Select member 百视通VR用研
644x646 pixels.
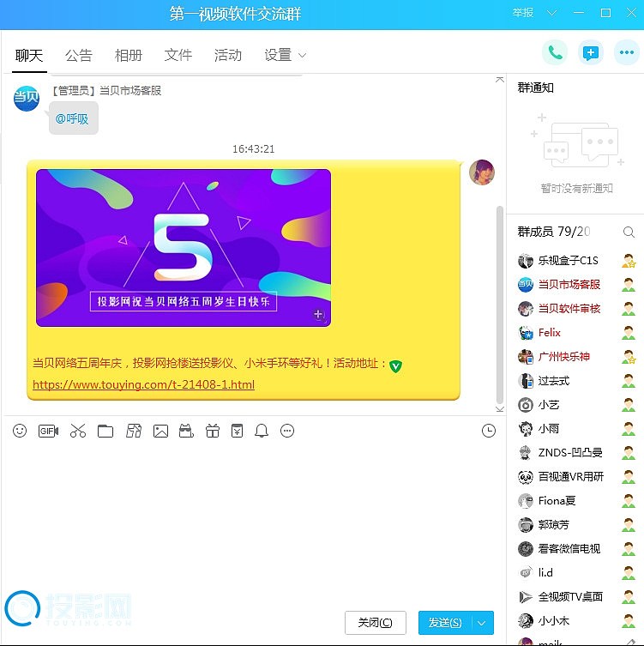(x=576, y=477)
